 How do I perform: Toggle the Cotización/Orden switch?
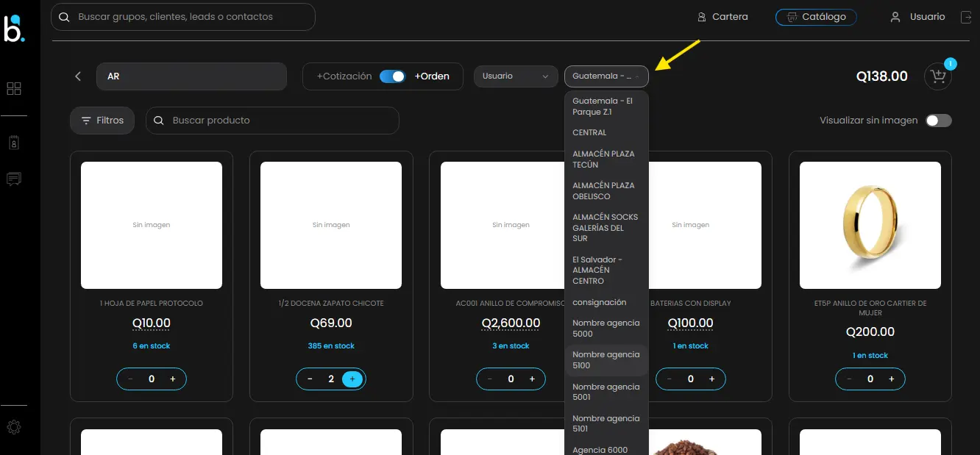pyautogui.click(x=393, y=76)
